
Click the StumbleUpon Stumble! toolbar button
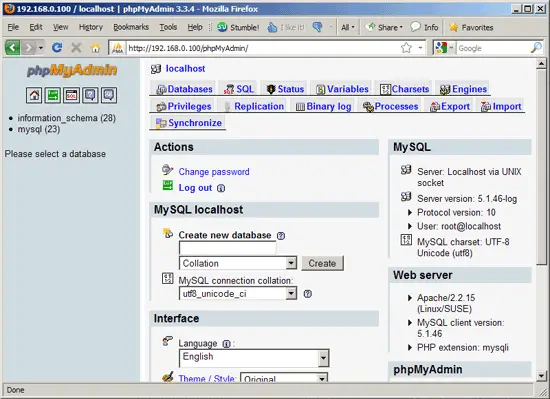pos(238,27)
